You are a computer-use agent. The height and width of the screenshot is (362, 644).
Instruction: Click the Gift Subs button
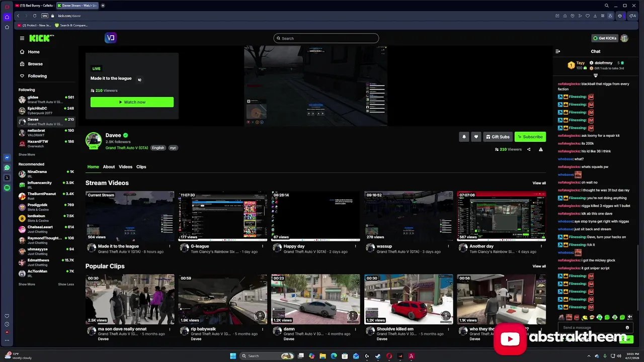point(498,137)
